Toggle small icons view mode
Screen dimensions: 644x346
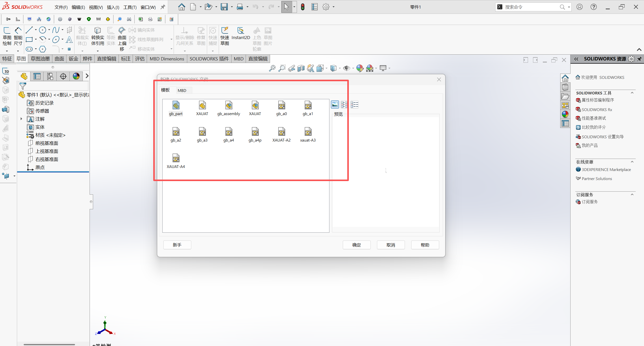pyautogui.click(x=344, y=105)
